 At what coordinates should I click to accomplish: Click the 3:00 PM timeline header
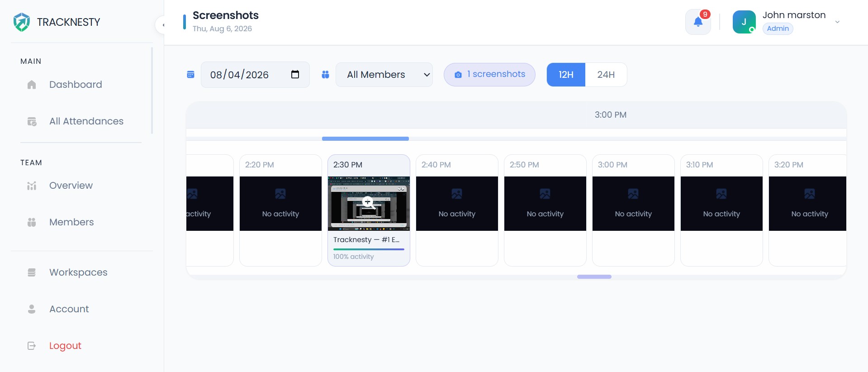tap(611, 115)
